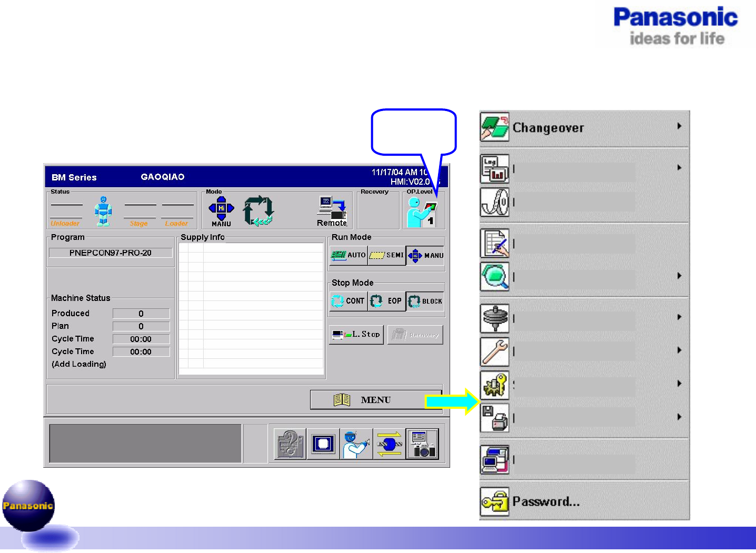
Task: Expand submenu arrow on nozzle spindle row
Action: tap(679, 317)
